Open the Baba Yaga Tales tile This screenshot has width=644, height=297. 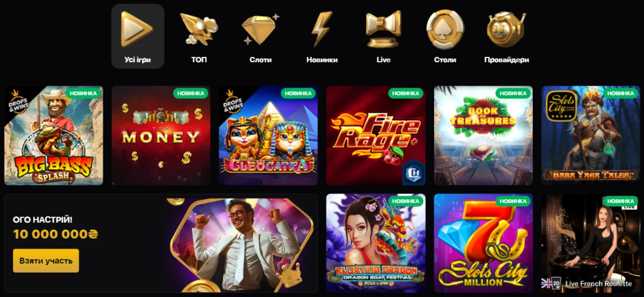[591, 136]
